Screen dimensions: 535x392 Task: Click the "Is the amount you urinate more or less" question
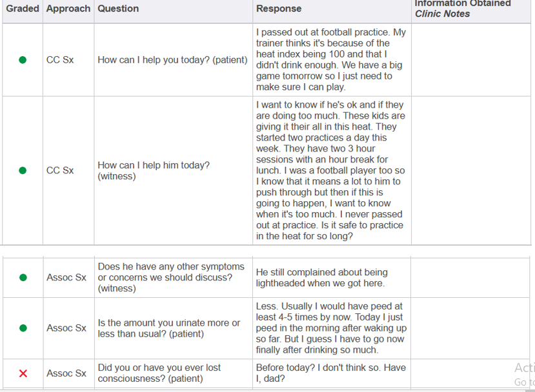tap(169, 328)
